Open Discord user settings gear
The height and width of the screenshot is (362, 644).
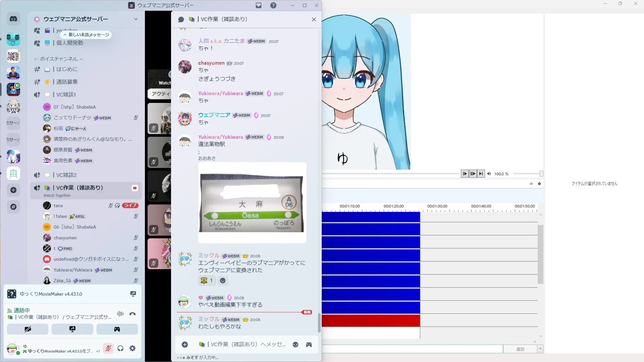(132, 348)
